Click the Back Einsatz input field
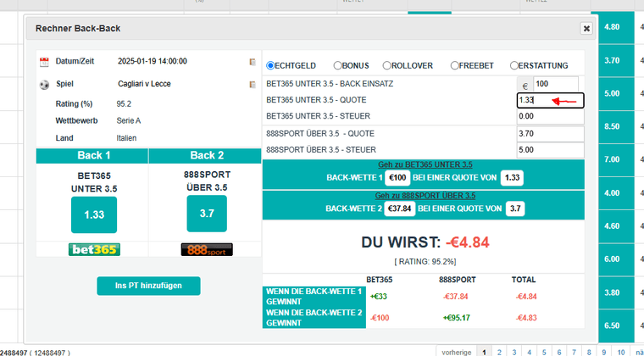This screenshot has width=644, height=356. pos(556,84)
